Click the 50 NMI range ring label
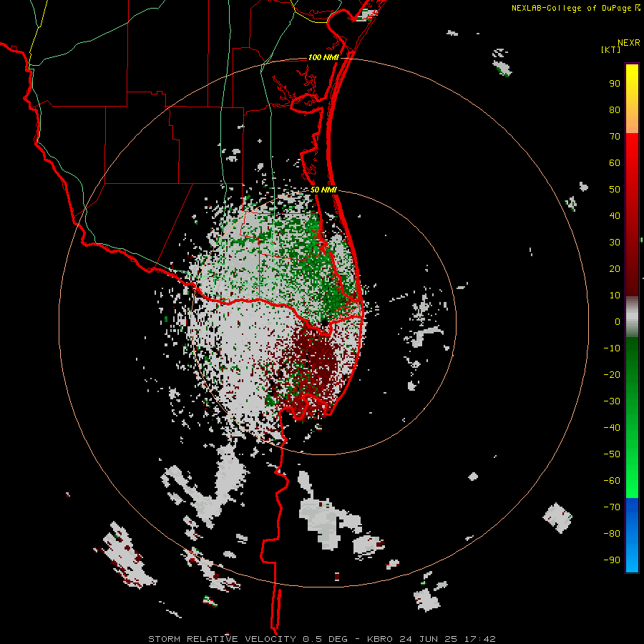Screen dimensions: 644x644 (323, 190)
